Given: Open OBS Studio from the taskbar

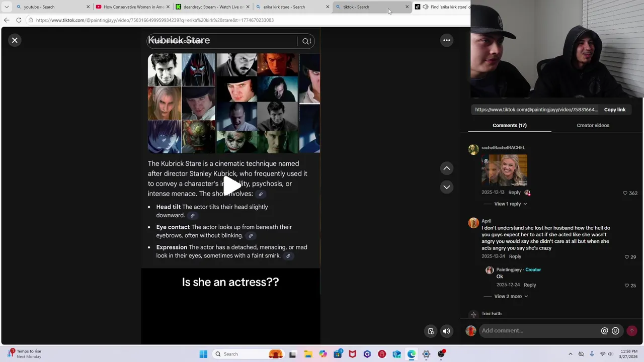Looking at the screenshot, I should (x=441, y=354).
